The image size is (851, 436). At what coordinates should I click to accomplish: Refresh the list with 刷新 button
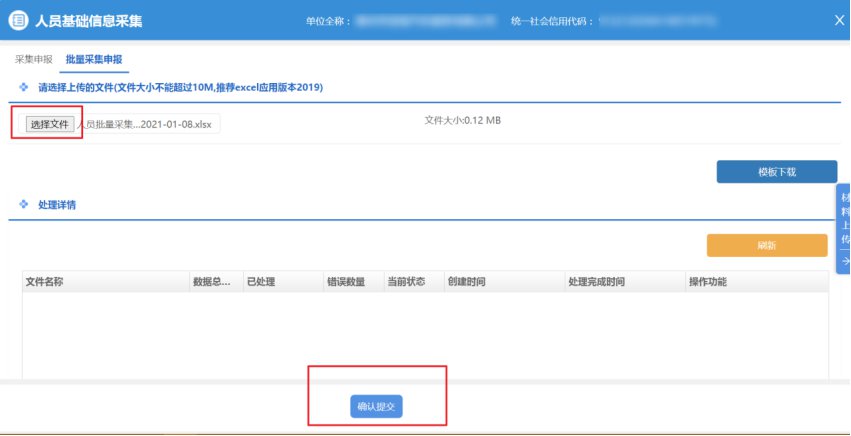pos(766,246)
